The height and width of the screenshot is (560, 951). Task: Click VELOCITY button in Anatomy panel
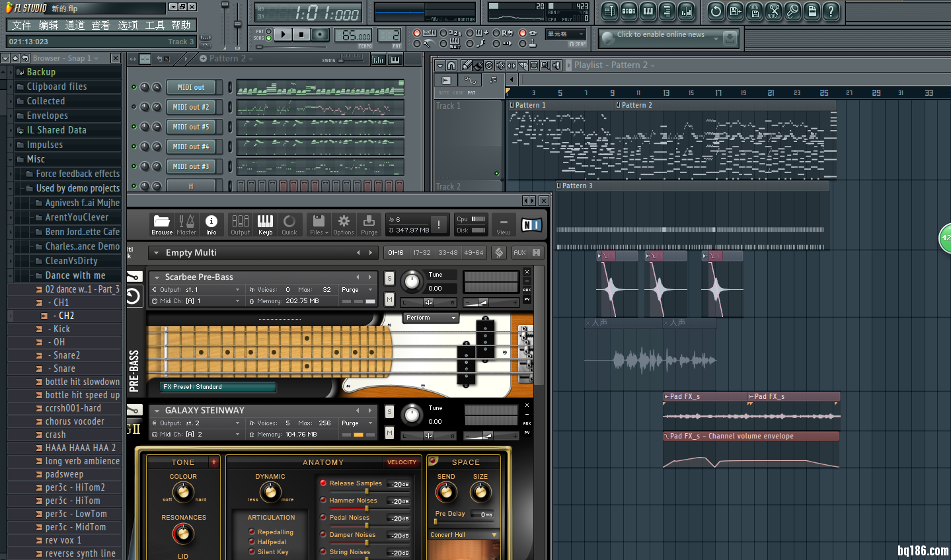pyautogui.click(x=402, y=462)
